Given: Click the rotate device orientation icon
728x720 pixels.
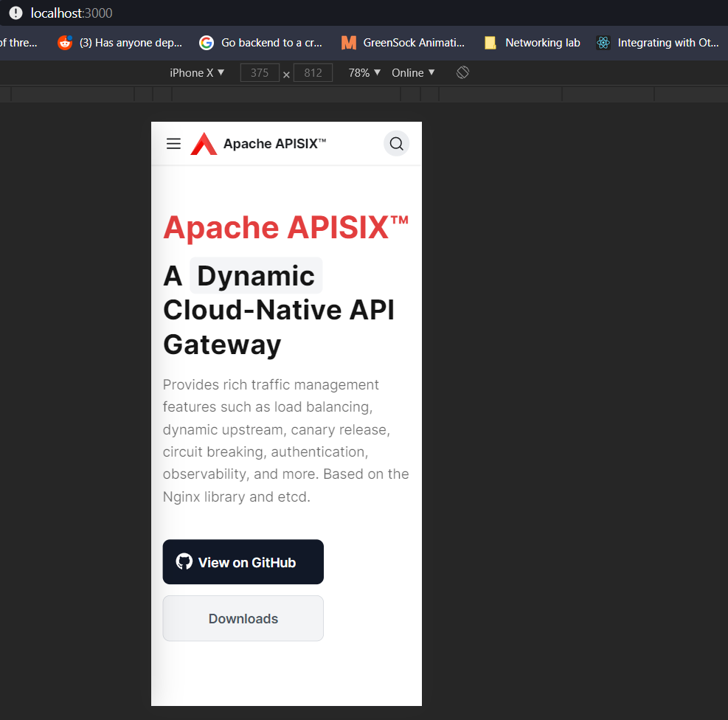Looking at the screenshot, I should coord(462,72).
